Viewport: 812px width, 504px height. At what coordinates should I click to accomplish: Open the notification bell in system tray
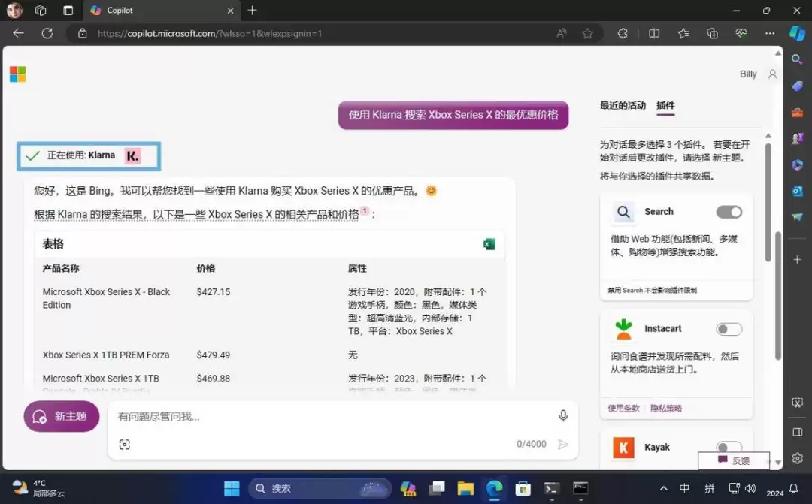click(x=793, y=488)
